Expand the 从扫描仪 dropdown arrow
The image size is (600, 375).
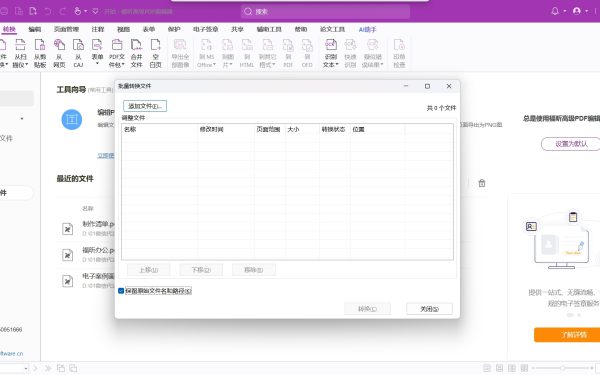tap(27, 65)
